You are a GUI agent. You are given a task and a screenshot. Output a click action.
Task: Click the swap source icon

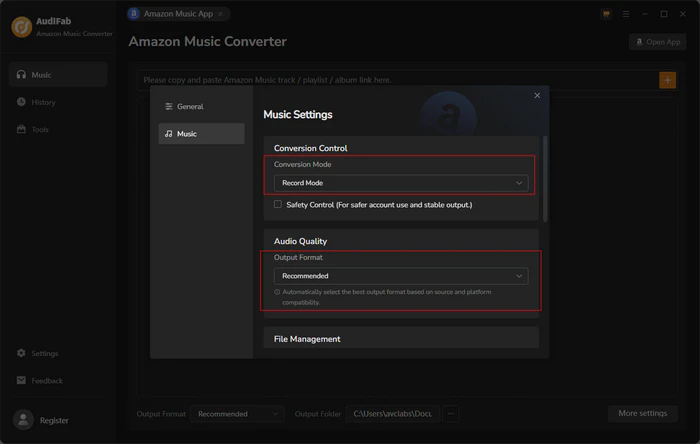(x=221, y=14)
